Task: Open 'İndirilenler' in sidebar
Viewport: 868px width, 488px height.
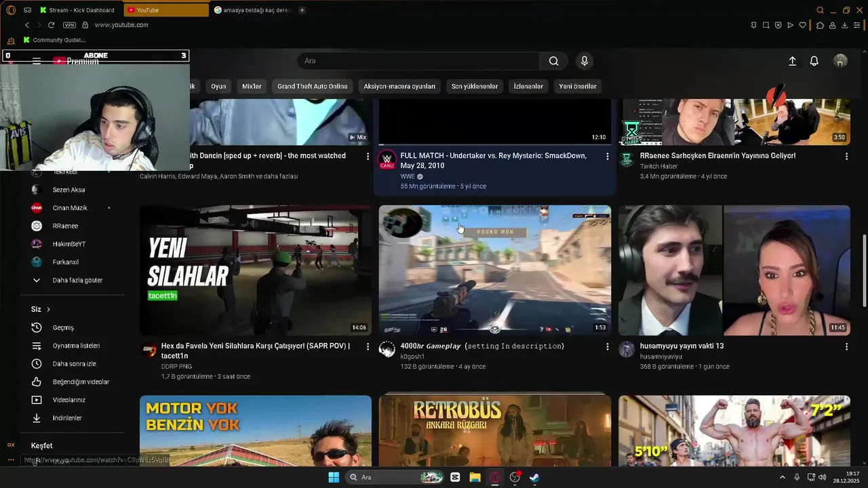Action: pyautogui.click(x=67, y=418)
